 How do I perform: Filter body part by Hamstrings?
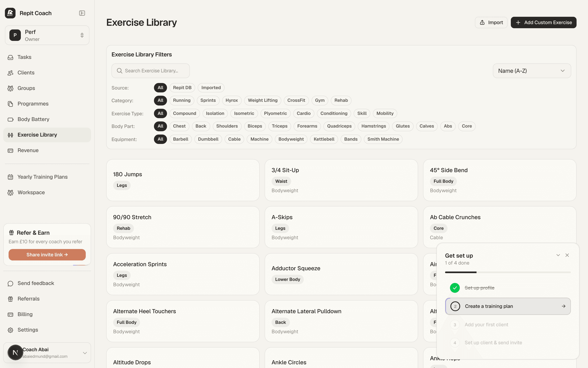pos(373,126)
